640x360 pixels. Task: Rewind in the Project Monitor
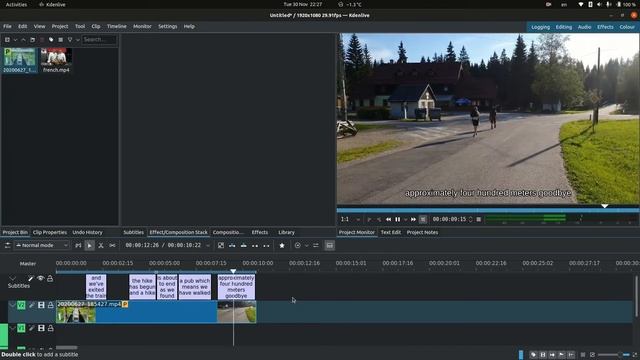tap(388, 220)
